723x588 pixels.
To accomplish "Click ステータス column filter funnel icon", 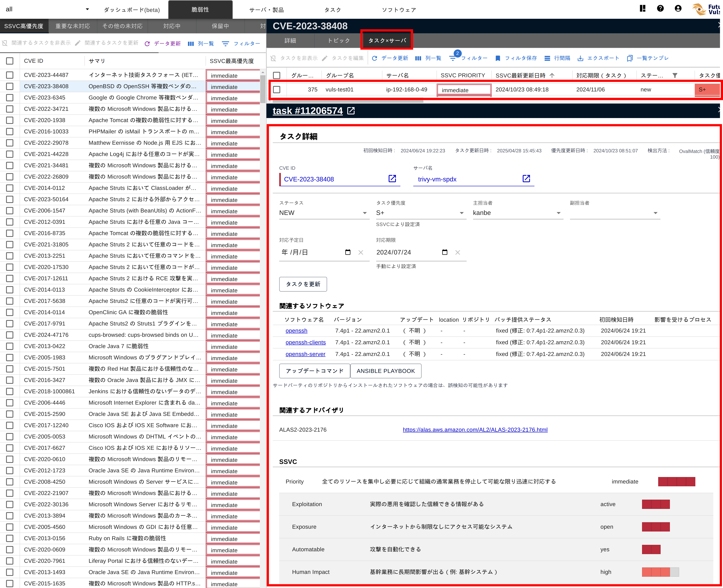I will 675,75.
